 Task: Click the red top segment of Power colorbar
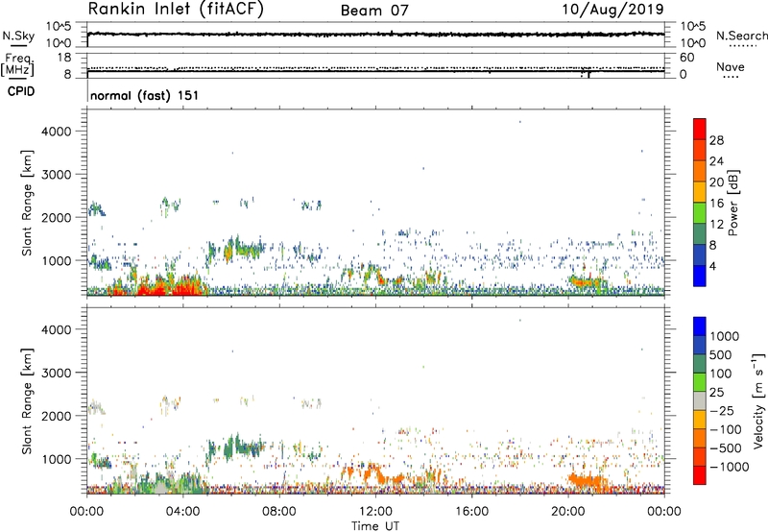(x=700, y=130)
